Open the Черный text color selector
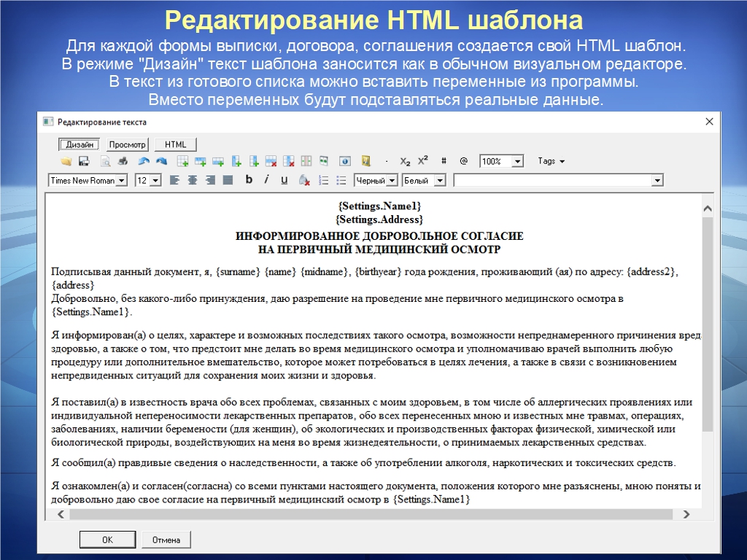Screen dimensions: 747x560 point(391,180)
